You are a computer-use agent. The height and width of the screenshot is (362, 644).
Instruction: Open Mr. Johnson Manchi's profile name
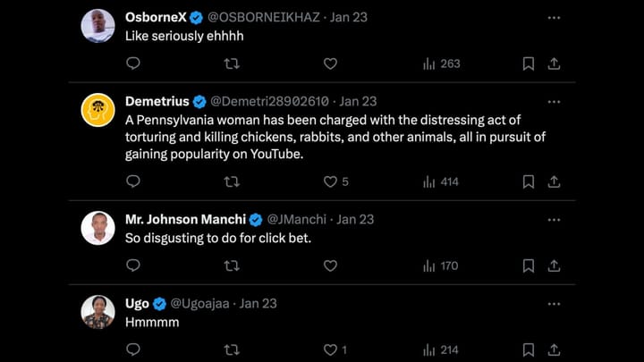point(184,219)
